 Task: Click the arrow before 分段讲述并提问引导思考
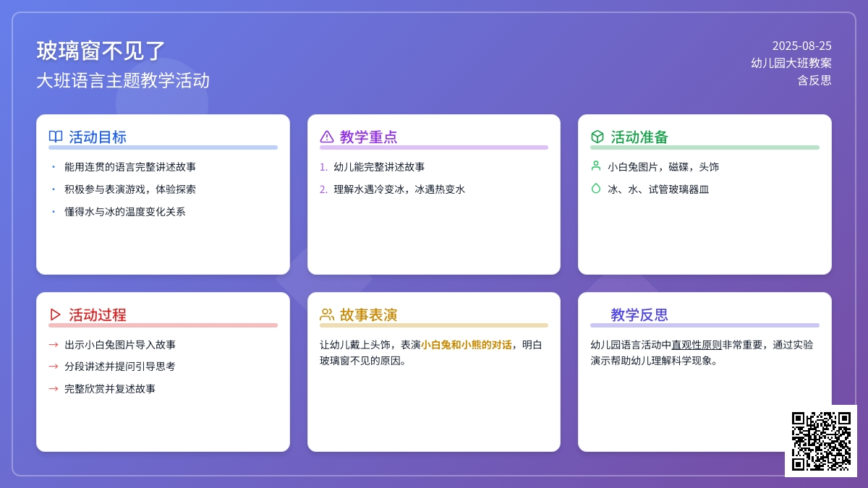click(54, 367)
